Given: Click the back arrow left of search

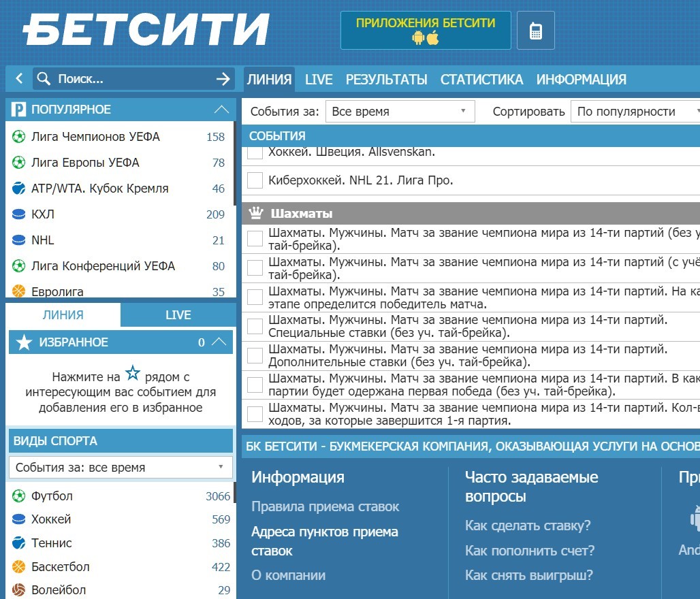Looking at the screenshot, I should [19, 78].
